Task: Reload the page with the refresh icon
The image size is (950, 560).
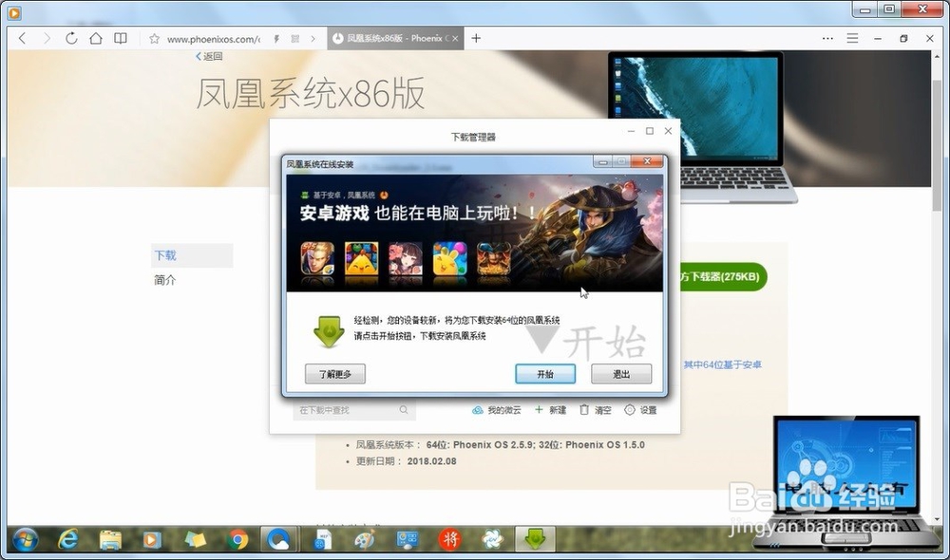Action: point(71,38)
